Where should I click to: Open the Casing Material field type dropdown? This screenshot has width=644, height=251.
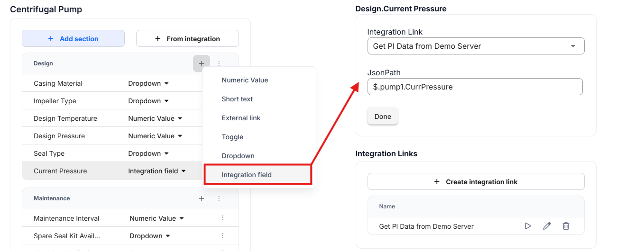[148, 83]
